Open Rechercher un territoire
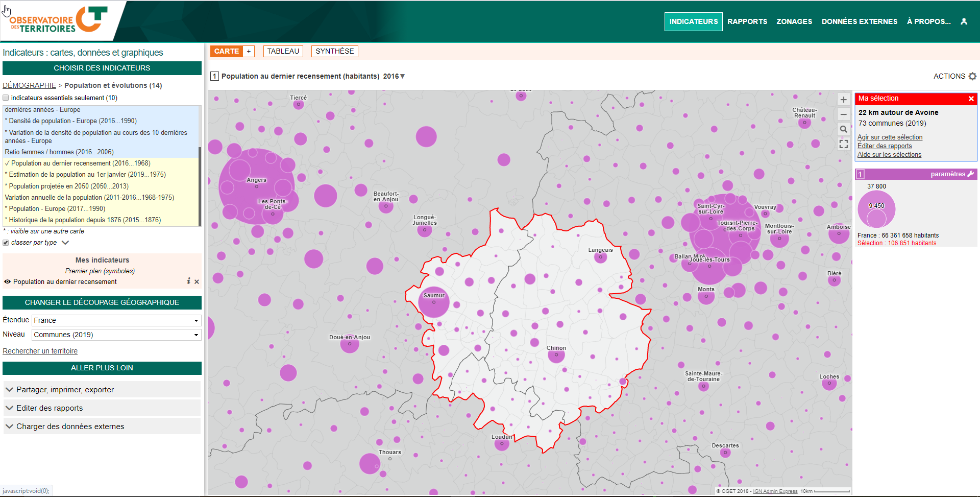This screenshot has height=497, width=980. pos(40,350)
